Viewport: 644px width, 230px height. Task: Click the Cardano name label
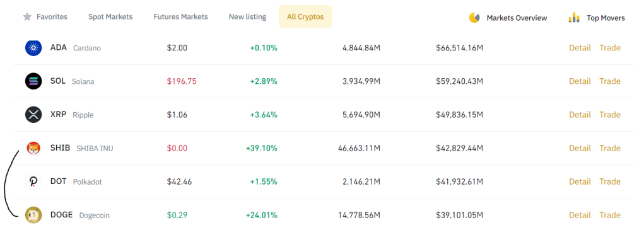click(87, 48)
